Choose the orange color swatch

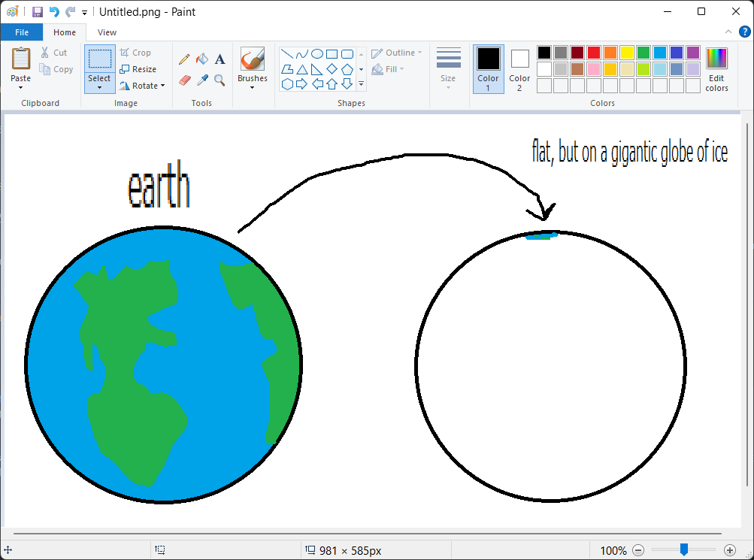[610, 53]
